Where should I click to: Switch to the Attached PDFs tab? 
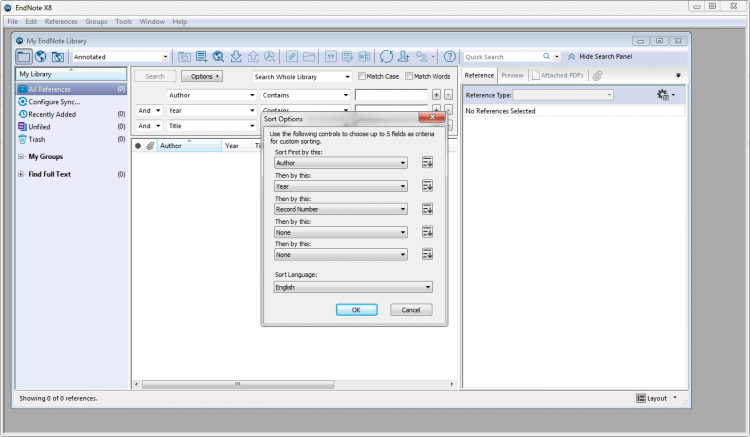[558, 76]
